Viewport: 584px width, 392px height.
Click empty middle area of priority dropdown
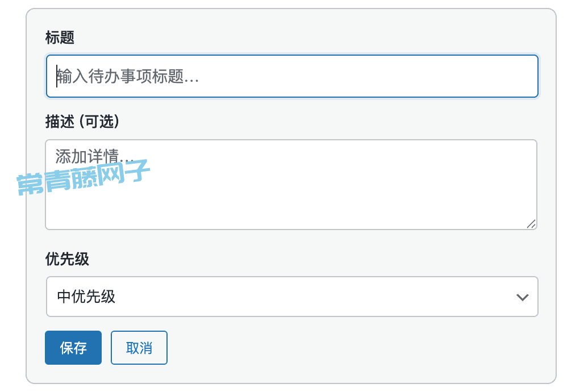[x=298, y=297]
